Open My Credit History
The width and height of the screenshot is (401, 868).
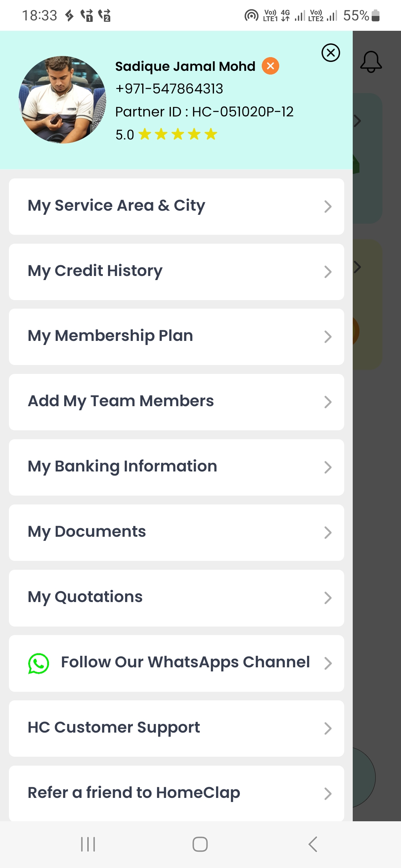[x=176, y=272]
